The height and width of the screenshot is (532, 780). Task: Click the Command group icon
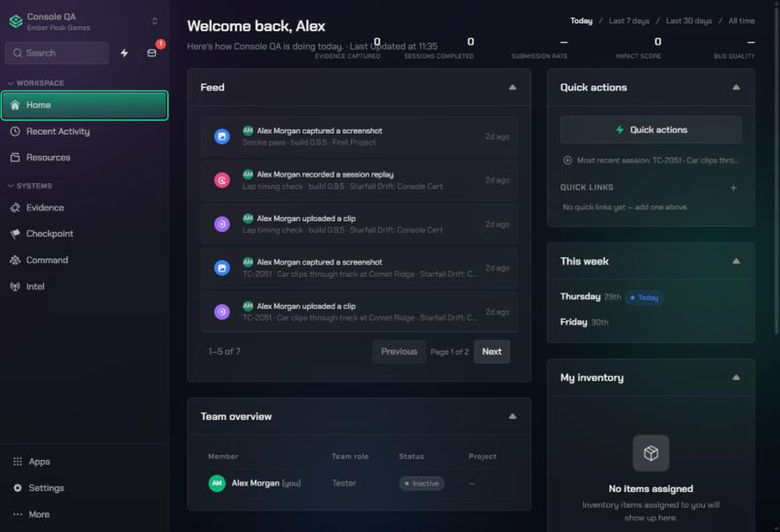[15, 260]
